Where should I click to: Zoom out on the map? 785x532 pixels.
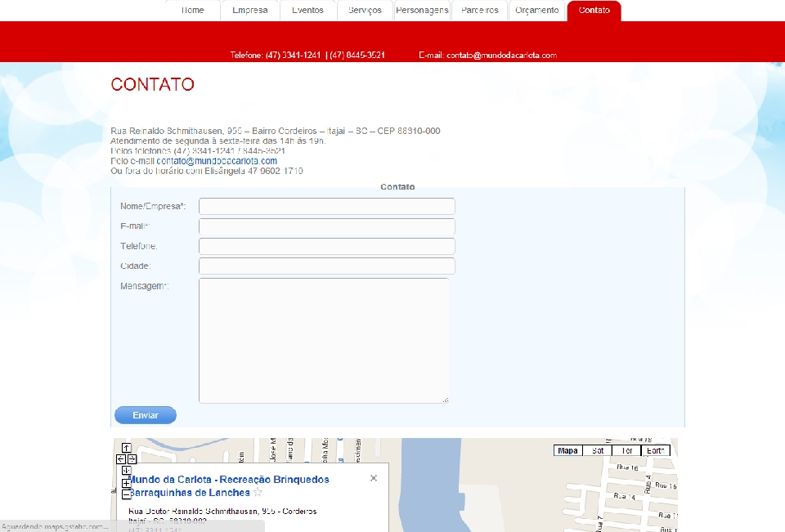point(126,494)
